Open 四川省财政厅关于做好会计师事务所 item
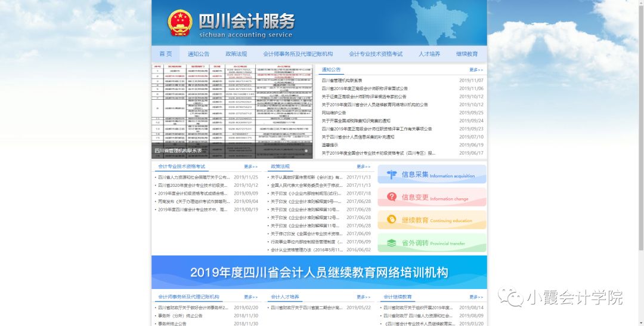 coord(193,307)
